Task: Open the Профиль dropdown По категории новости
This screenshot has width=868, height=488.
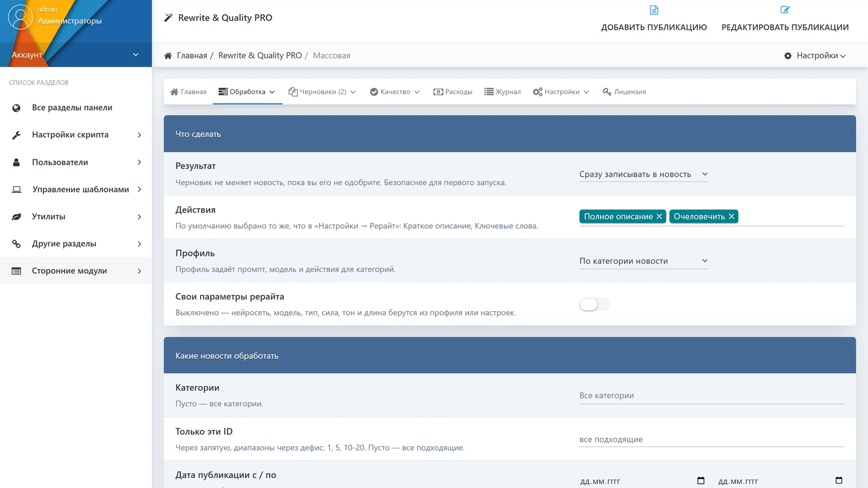Action: pos(643,261)
